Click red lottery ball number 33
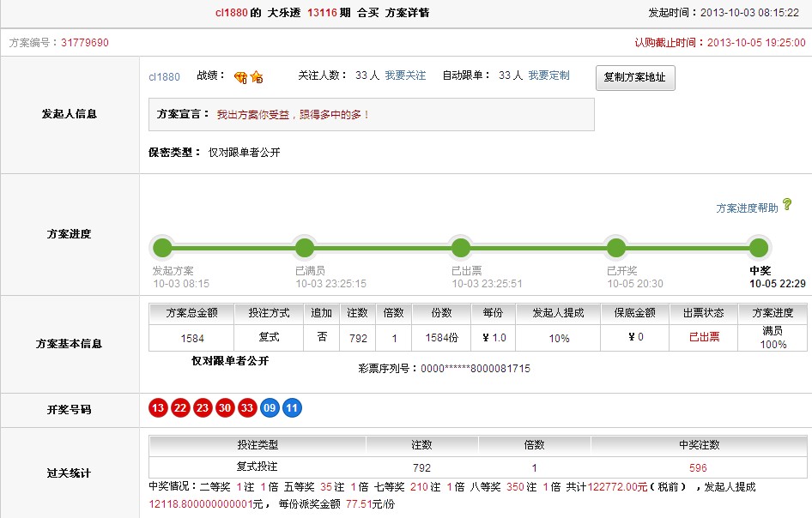Image resolution: width=812 pixels, height=518 pixels. (247, 408)
